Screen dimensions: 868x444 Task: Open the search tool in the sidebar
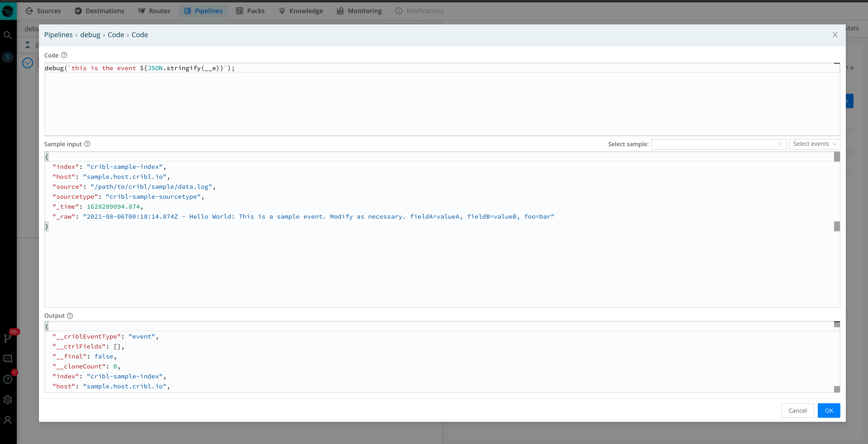tap(8, 34)
